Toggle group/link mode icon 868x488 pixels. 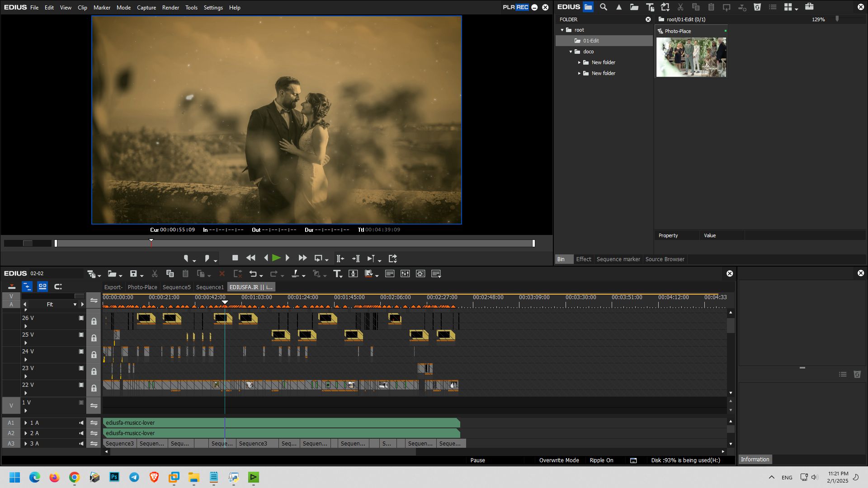point(42,286)
